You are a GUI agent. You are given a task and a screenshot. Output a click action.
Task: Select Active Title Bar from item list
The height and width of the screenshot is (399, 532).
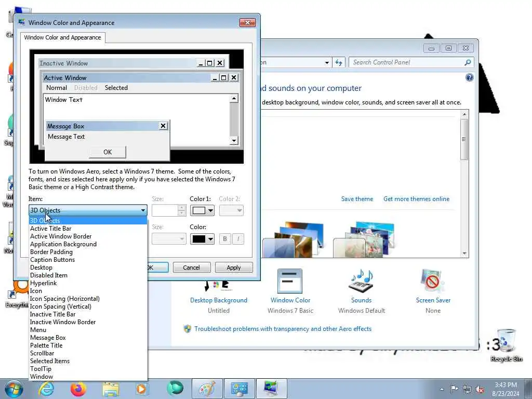tap(88, 229)
